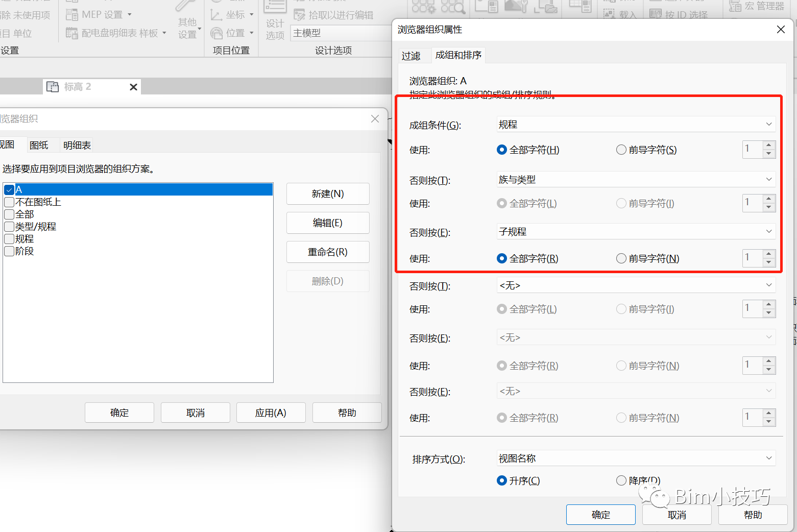The width and height of the screenshot is (797, 532).
Task: Open the dropdown showing 族与类型
Action: click(x=636, y=179)
